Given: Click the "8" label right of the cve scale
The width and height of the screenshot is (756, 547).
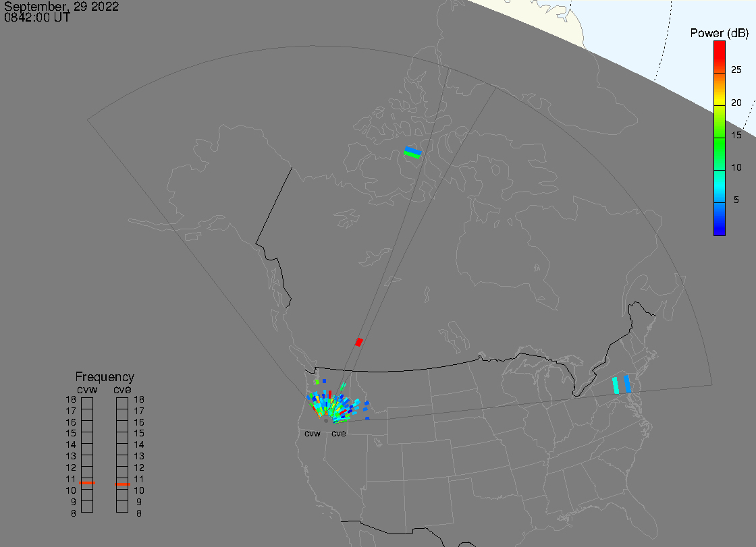Looking at the screenshot, I should 139,514.
